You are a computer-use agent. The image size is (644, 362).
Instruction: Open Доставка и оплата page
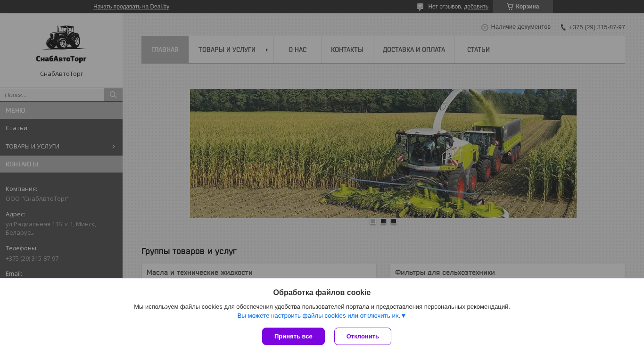414,49
